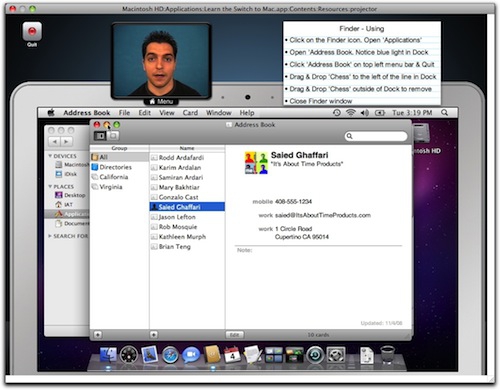This screenshot has width=500, height=390.
Task: Select the Virginia group
Action: tap(119, 187)
